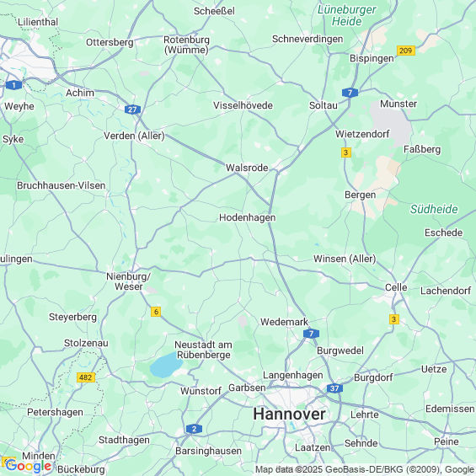Screen dimensions: 476x476
Task: Click the Hannover city label
Action: point(289,414)
